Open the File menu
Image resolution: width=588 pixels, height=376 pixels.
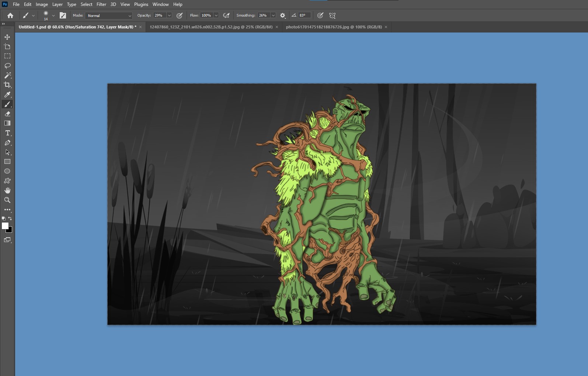pos(16,4)
